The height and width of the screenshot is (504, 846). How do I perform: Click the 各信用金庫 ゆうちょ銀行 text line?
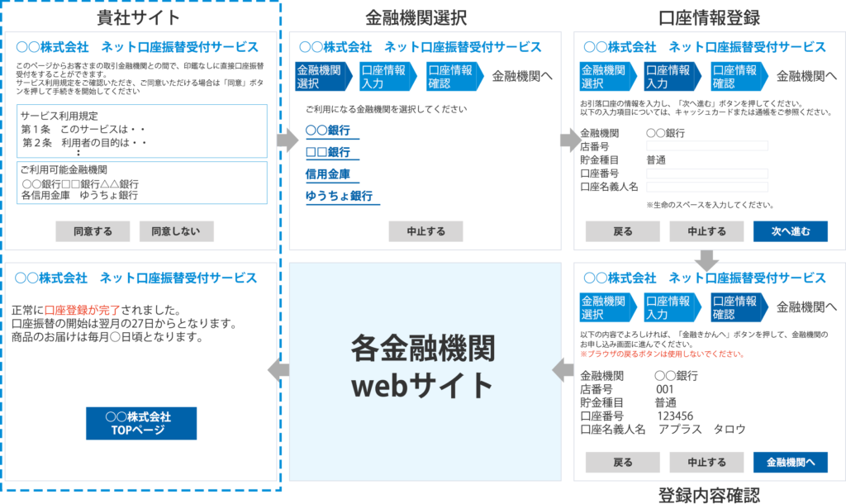point(80,195)
